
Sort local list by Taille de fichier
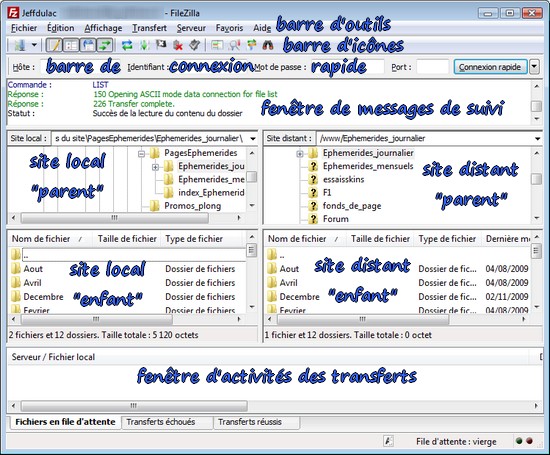127,239
